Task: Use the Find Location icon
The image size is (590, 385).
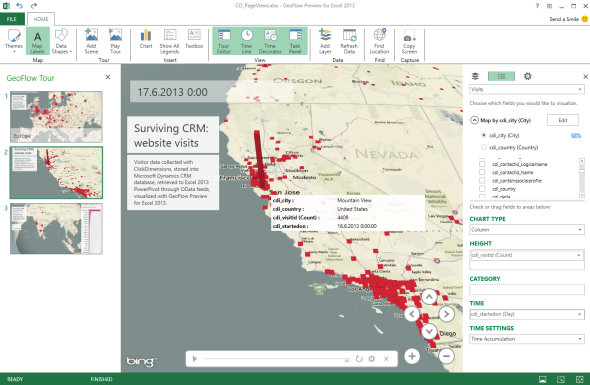Action: [379, 41]
